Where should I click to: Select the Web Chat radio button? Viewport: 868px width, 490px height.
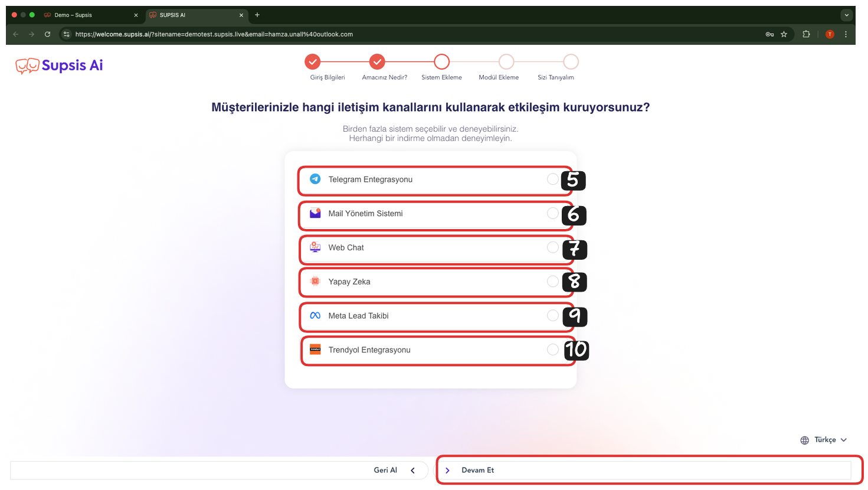coord(553,247)
